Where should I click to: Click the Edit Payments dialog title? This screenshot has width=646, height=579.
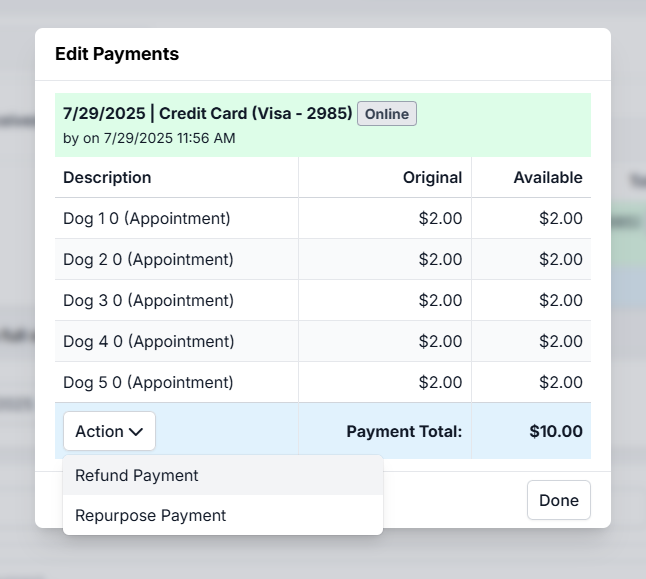click(117, 54)
